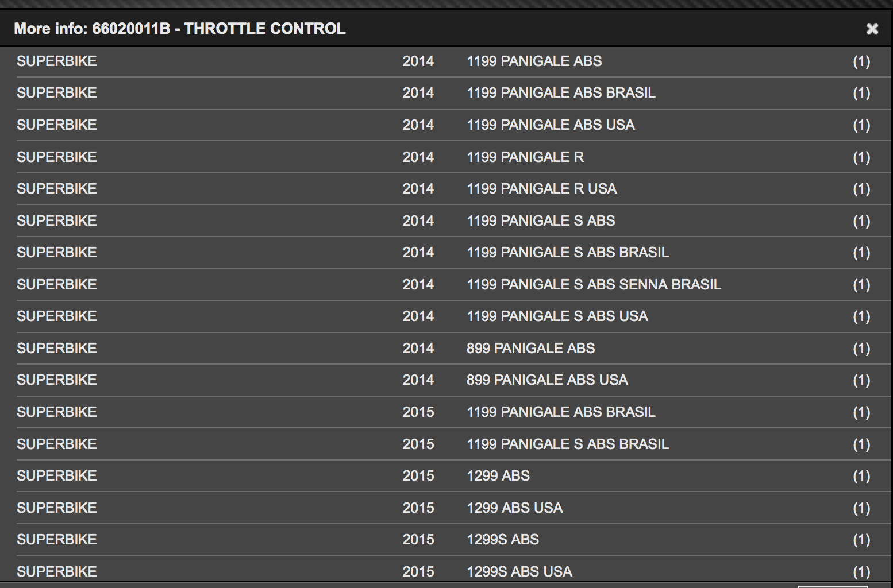Select the 1299 ABS model
This screenshot has height=588, width=893.
[498, 476]
